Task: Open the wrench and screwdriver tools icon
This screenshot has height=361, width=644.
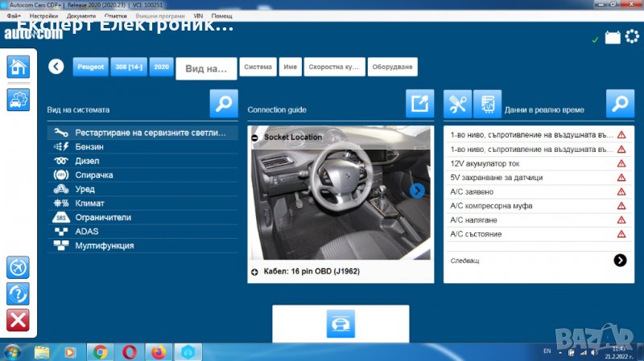Action: click(x=457, y=104)
